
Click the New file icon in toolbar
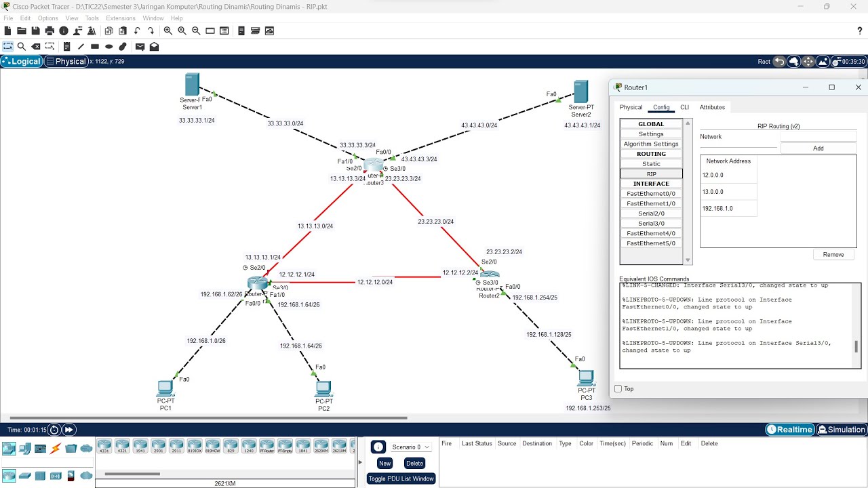(x=7, y=30)
